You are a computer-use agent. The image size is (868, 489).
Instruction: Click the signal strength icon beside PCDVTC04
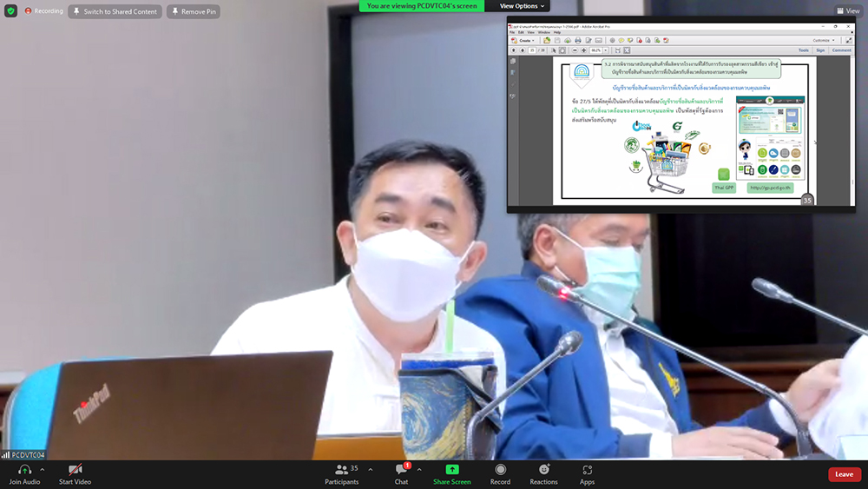(6, 454)
